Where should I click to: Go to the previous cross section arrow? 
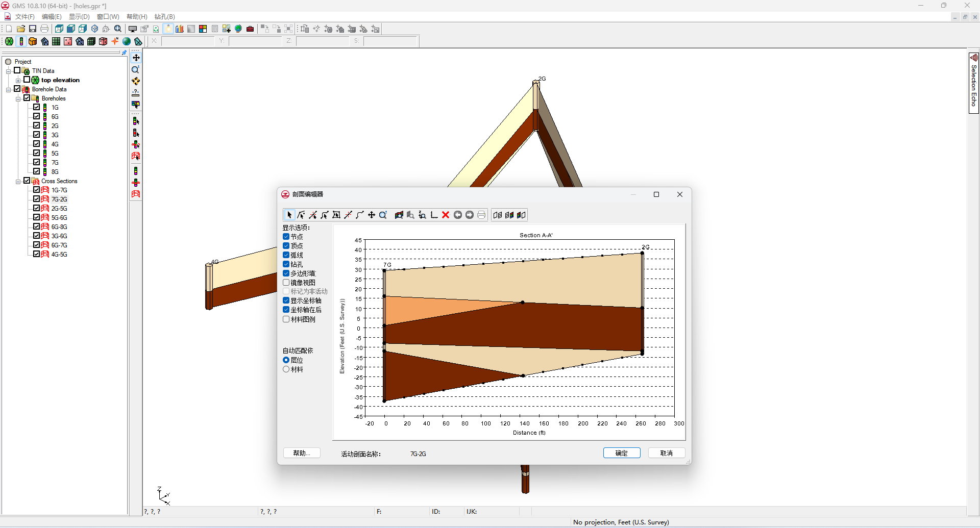458,215
